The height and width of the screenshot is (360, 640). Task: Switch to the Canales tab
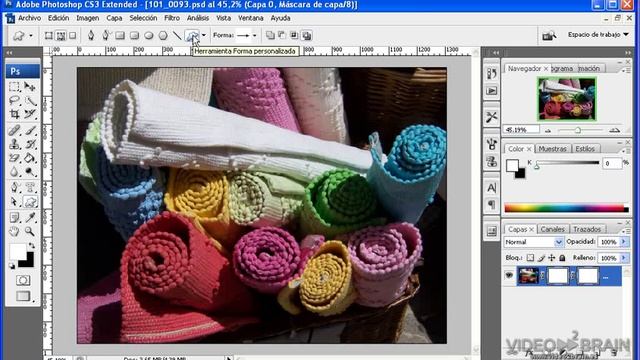552,229
